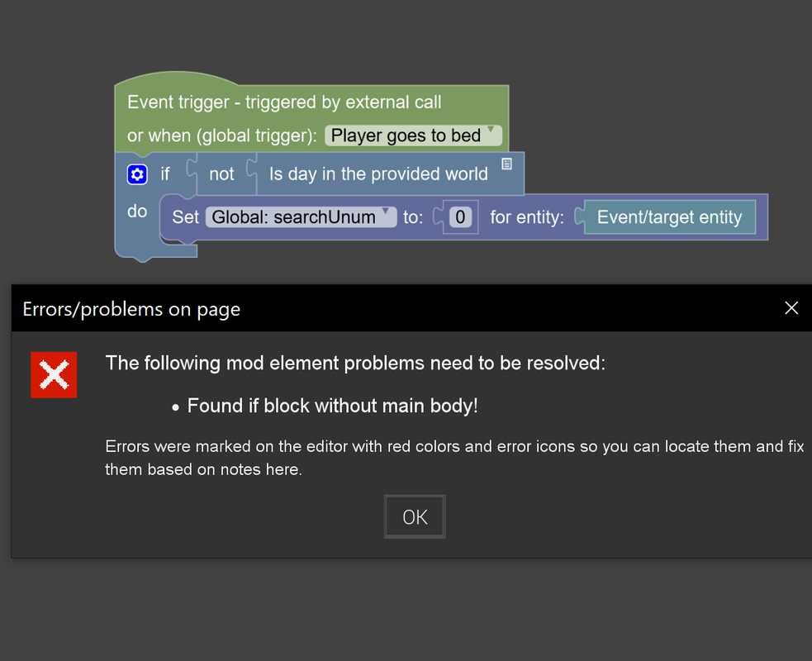Select the 'Is day in the provided world' block
This screenshot has width=812, height=661.
389,174
